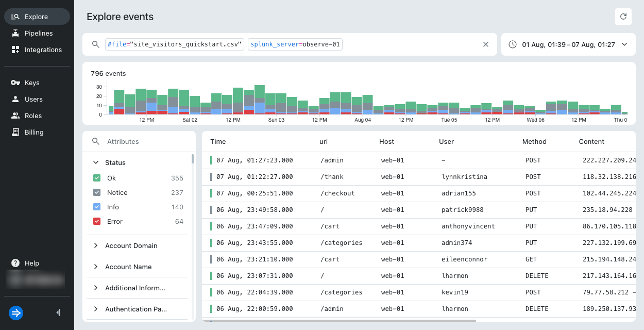Uncheck the Ok status checkbox
The height and width of the screenshot is (330, 644).
[97, 178]
